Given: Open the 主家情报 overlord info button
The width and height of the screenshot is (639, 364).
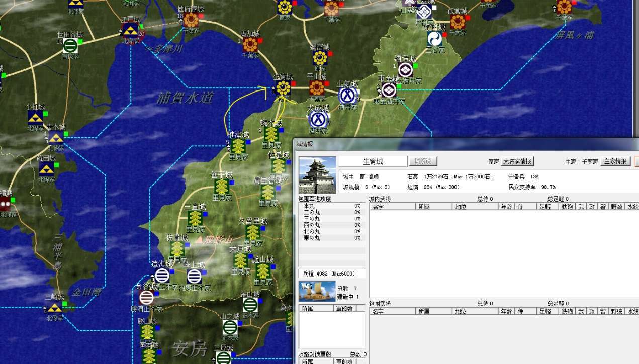Looking at the screenshot, I should click(x=615, y=161).
